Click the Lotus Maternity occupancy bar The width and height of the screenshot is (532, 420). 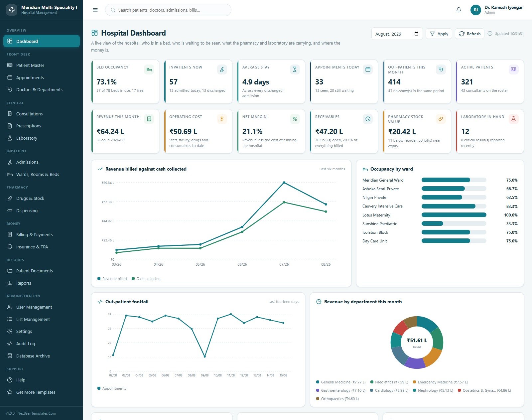[454, 215]
